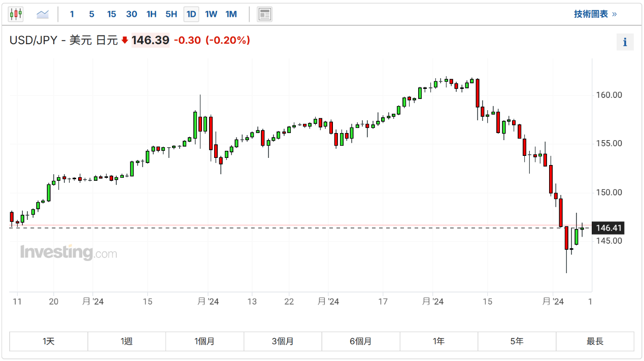The image size is (644, 361).
Task: Select the candlestick chart type icon
Action: pos(16,14)
